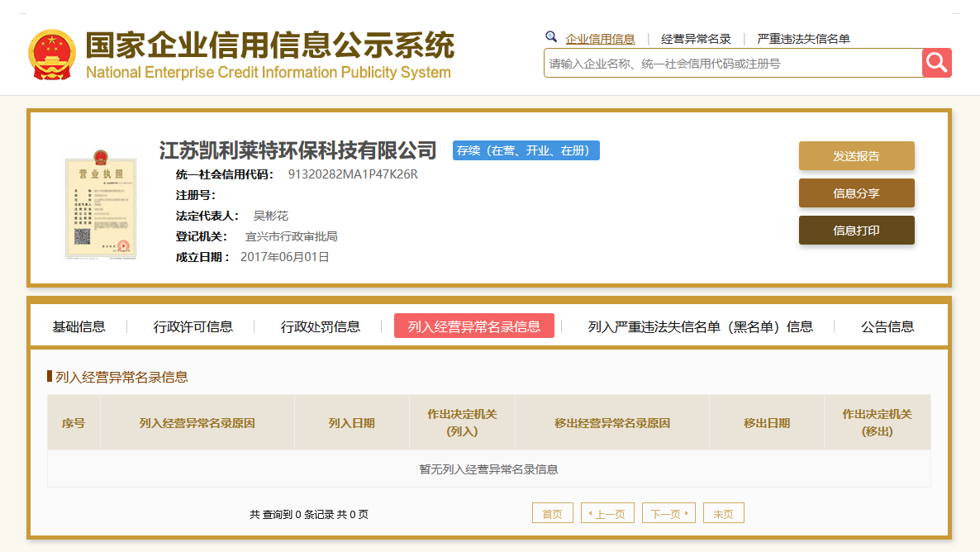Click the 信息打印 button
The height and width of the screenshot is (552, 980).
(856, 230)
